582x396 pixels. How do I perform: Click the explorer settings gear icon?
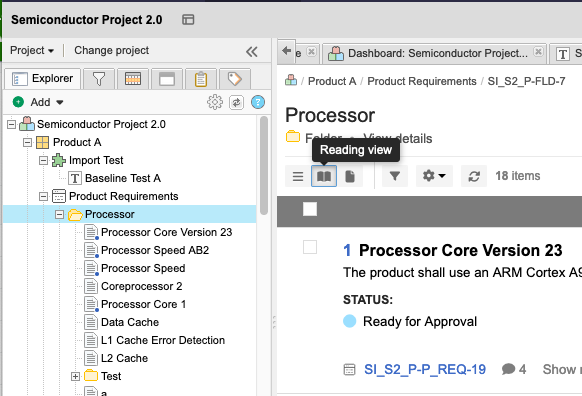click(215, 102)
